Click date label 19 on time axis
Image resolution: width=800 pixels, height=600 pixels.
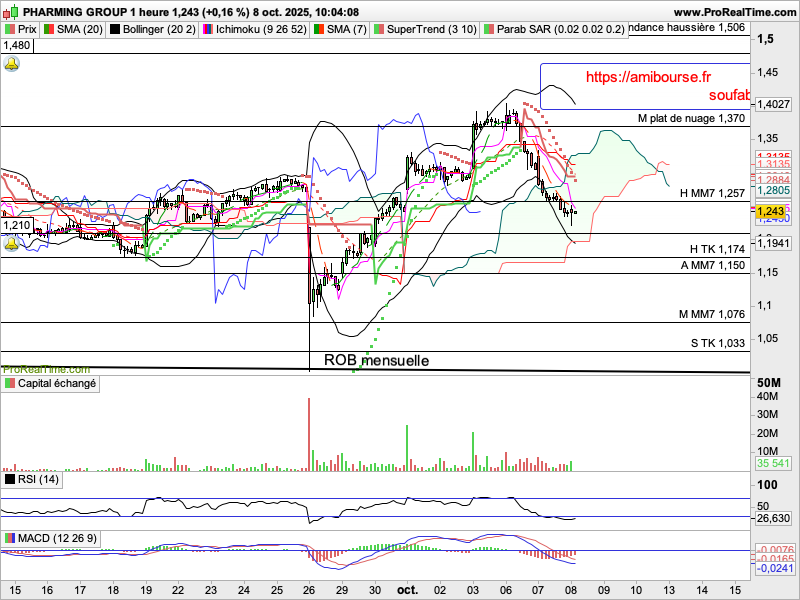(x=146, y=590)
